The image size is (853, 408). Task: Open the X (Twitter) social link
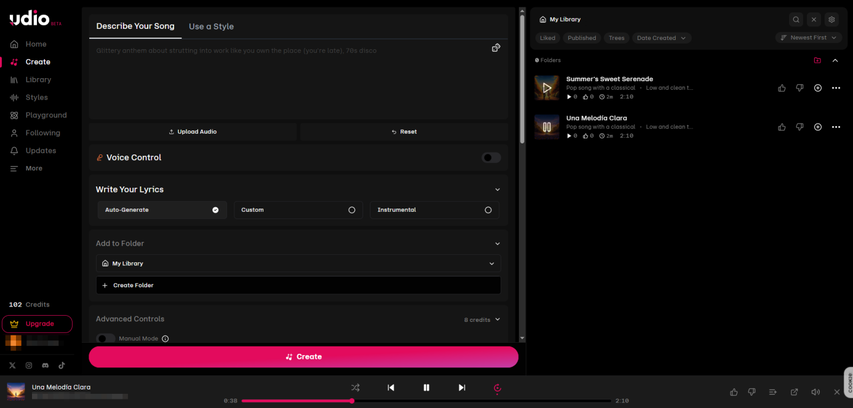[x=13, y=365]
